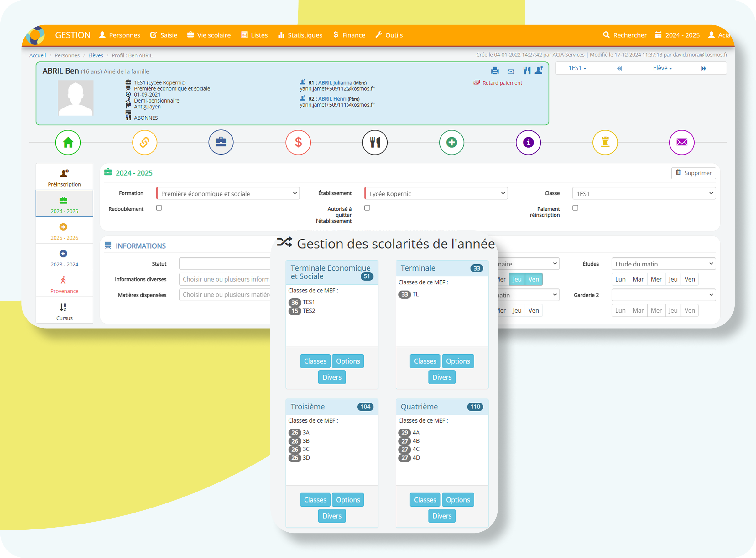Click Rechercher in the top bar
Viewport: 756px width, 558px height.
click(x=625, y=35)
